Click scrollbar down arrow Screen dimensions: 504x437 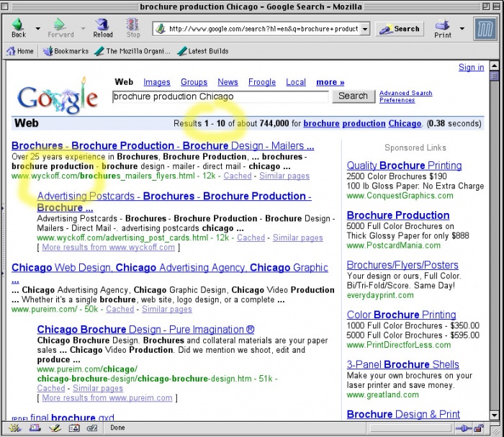coord(495,415)
